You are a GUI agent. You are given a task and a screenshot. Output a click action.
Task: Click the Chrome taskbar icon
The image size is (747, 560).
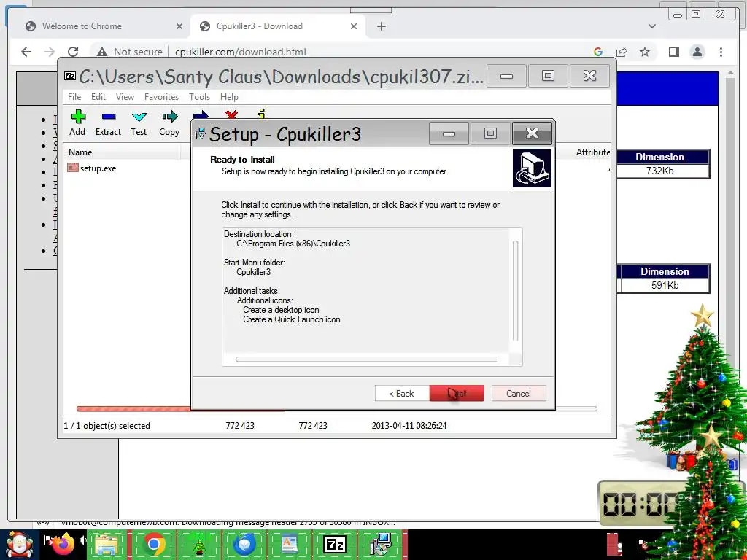pos(154,544)
